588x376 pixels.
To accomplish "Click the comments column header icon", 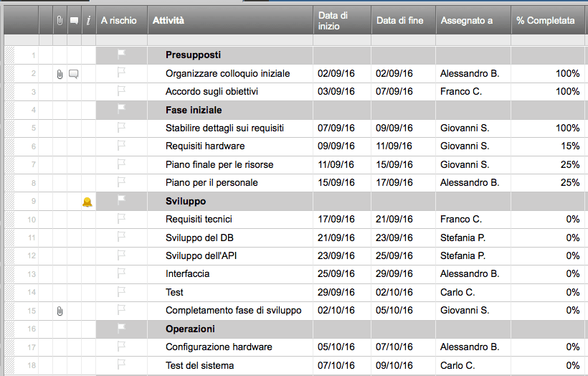I will pos(75,21).
